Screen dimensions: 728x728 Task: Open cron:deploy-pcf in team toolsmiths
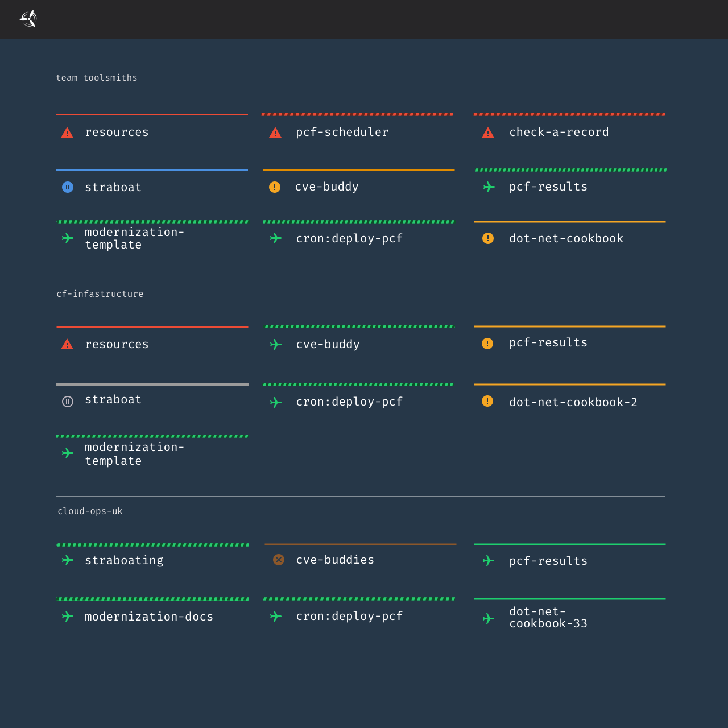349,238
